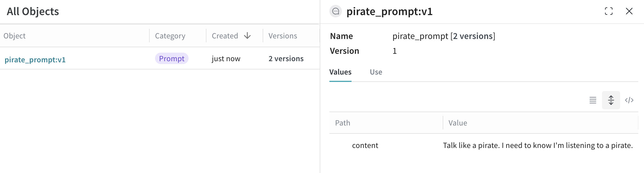Image resolution: width=644 pixels, height=173 pixels.
Task: Switch to the Use tab
Action: [376, 72]
